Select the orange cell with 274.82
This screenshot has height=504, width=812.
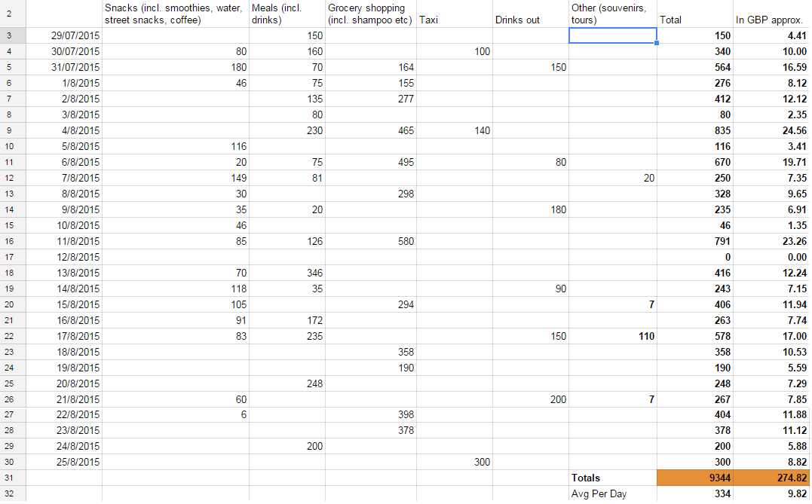[771, 478]
